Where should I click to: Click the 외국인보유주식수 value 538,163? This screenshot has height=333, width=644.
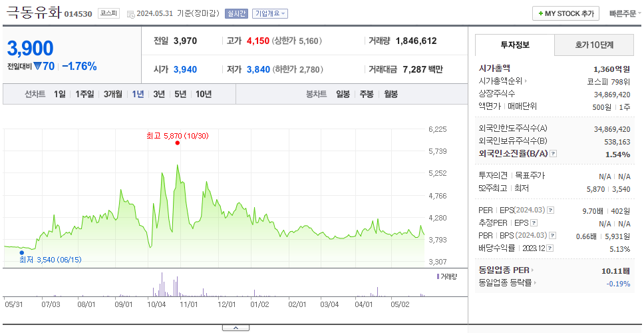(617, 142)
